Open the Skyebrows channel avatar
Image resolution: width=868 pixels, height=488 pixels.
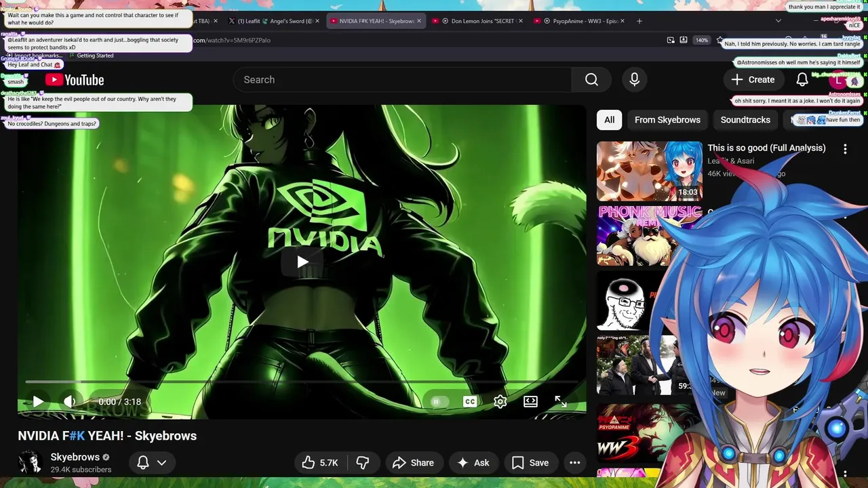coord(30,462)
